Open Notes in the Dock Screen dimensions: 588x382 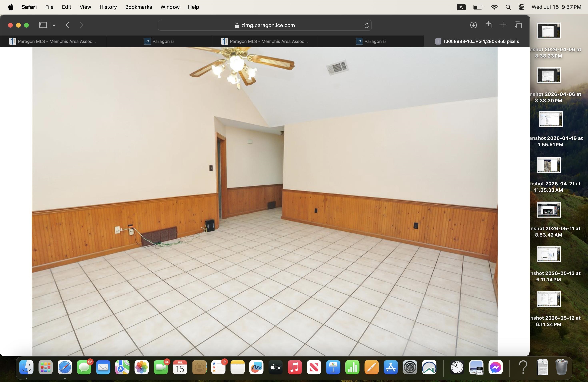tap(237, 367)
